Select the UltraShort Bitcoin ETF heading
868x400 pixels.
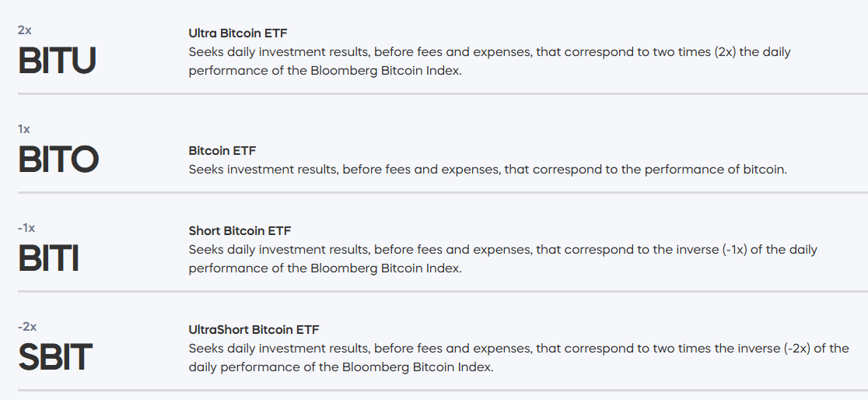click(x=254, y=330)
